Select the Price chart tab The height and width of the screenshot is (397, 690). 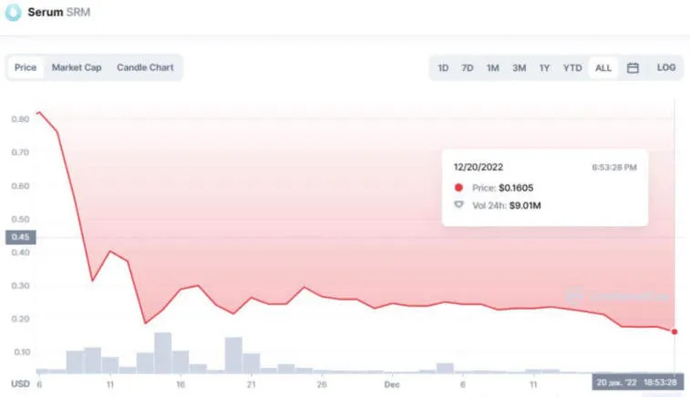click(x=26, y=68)
